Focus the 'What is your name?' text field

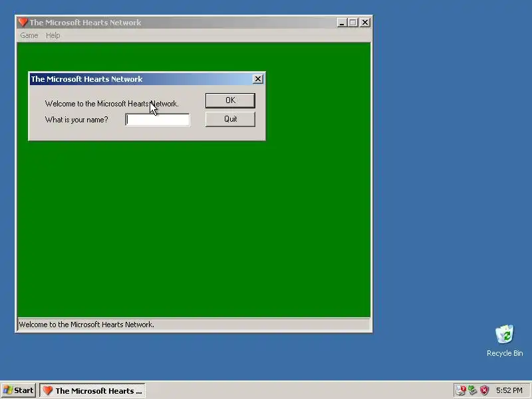point(158,120)
